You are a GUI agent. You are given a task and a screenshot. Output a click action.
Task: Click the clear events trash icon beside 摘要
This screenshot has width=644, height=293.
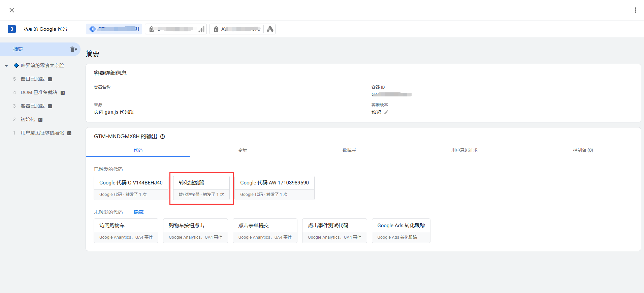point(73,49)
